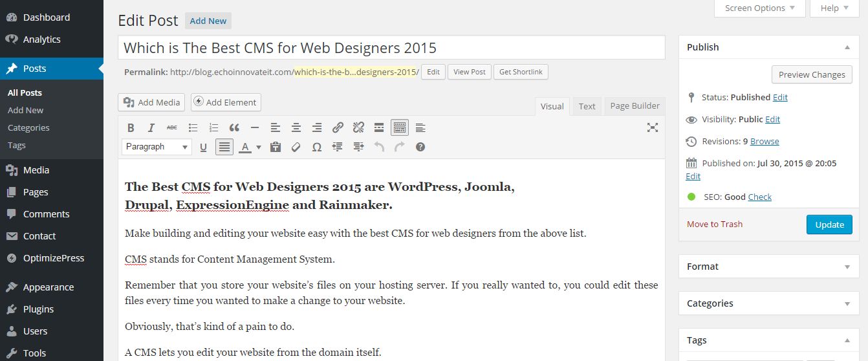Undo last edit
Image resolution: width=868 pixels, height=361 pixels.
click(379, 147)
